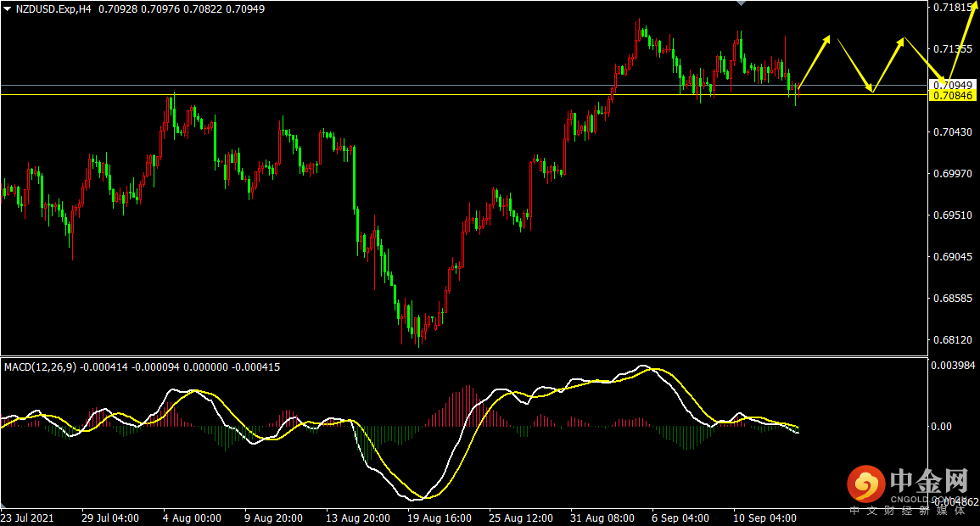980x526 pixels.
Task: Click the 10 Sep 04:00 time label
Action: [764, 518]
